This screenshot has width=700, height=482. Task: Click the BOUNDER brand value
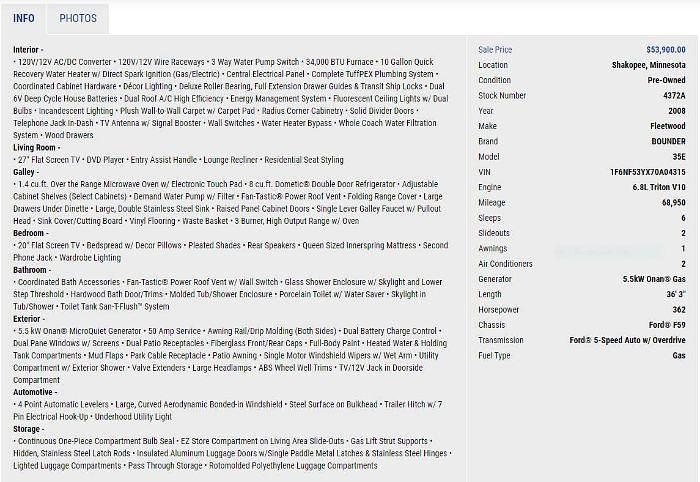pos(667,141)
